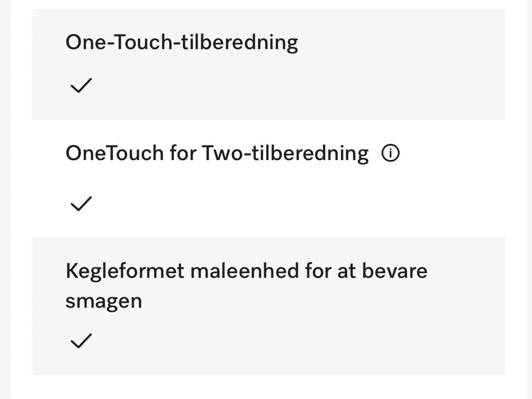
Task: Click the word "for" in OneTouch for Two
Action: point(182,153)
